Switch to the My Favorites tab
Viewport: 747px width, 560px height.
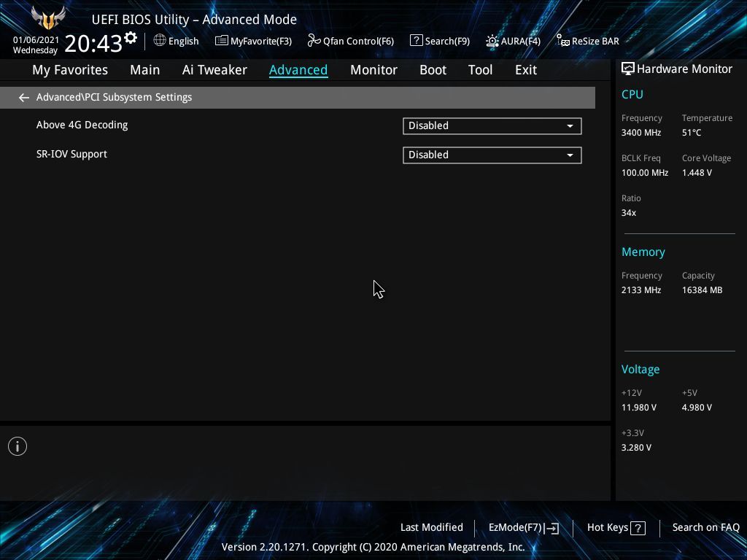click(70, 70)
